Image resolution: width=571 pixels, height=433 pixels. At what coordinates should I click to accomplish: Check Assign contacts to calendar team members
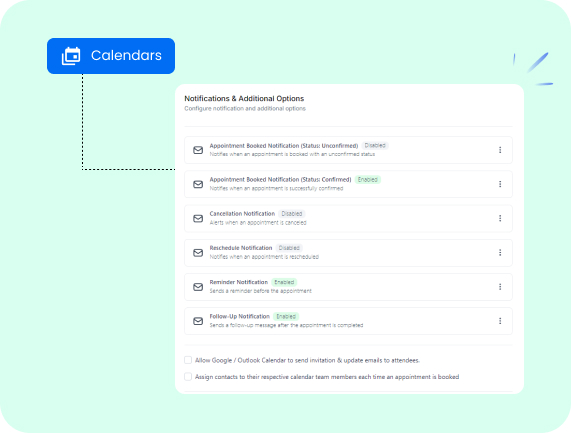coord(188,377)
